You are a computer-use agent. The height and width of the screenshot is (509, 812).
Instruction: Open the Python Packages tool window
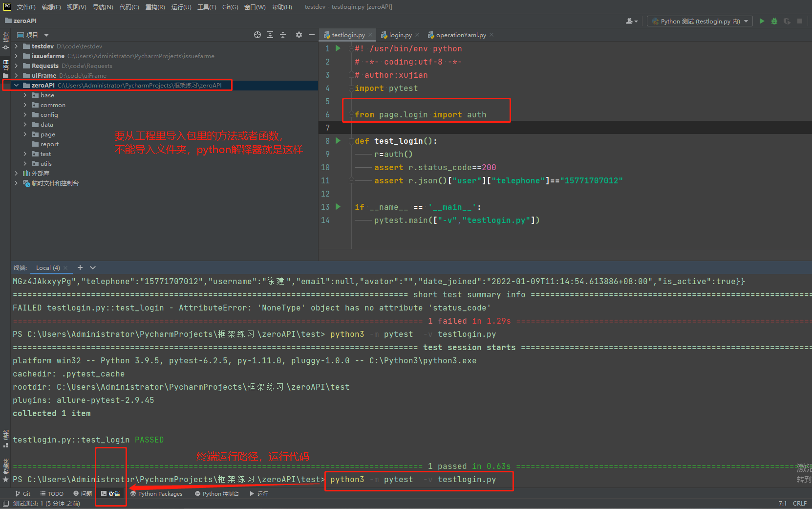[x=156, y=494]
